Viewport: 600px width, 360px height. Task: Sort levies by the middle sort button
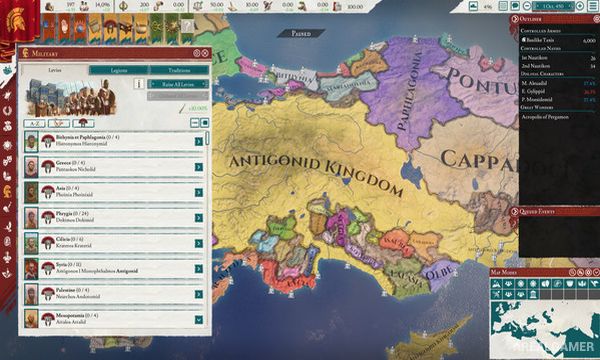point(59,123)
